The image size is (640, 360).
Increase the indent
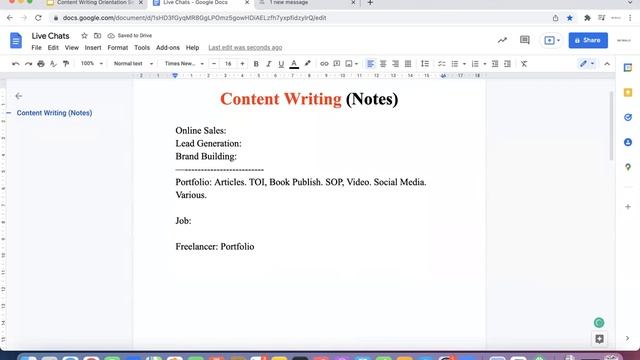coord(507,64)
